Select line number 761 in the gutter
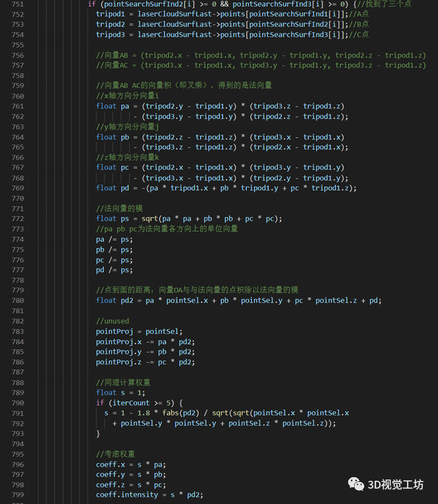The width and height of the screenshot is (438, 504). click(18, 106)
